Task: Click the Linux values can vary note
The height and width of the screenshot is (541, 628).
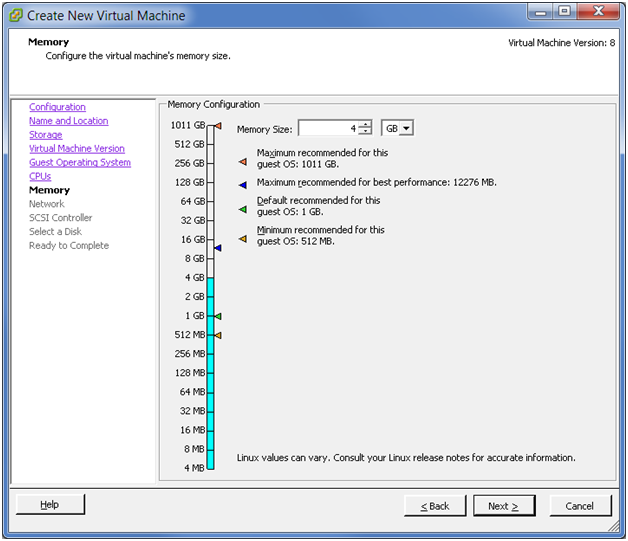Action: (406, 458)
